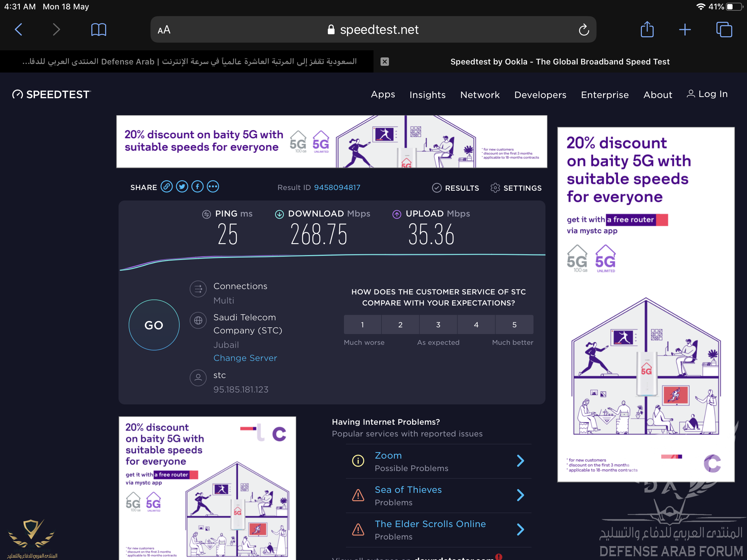Click the PING ms icon
Image resolution: width=747 pixels, height=560 pixels.
click(x=206, y=214)
